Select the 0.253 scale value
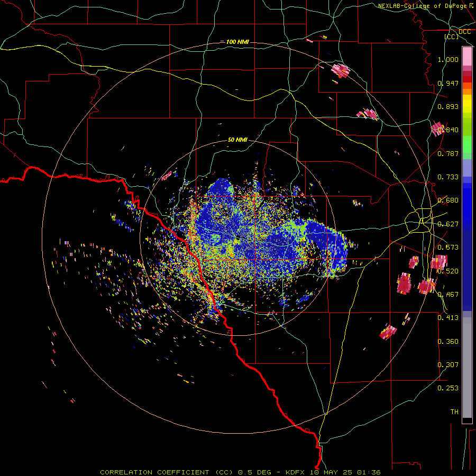This screenshot has width=476, height=476. tap(448, 388)
